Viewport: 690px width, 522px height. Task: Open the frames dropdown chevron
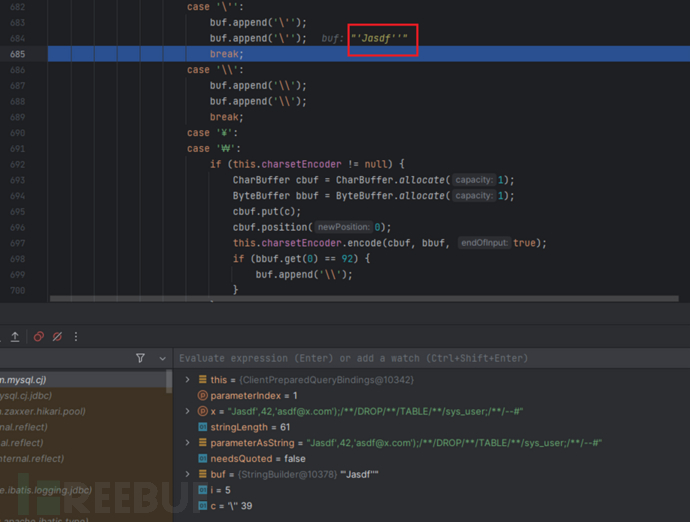161,358
